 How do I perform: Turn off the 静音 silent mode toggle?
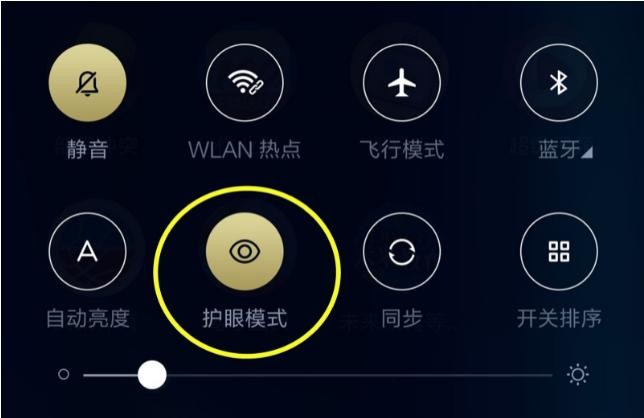point(87,83)
